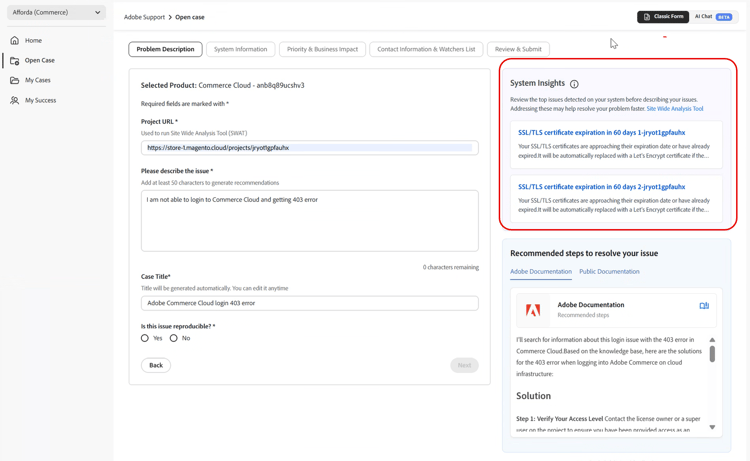Image resolution: width=750 pixels, height=461 pixels.
Task: Select No for issue reproducible
Action: [x=174, y=338]
